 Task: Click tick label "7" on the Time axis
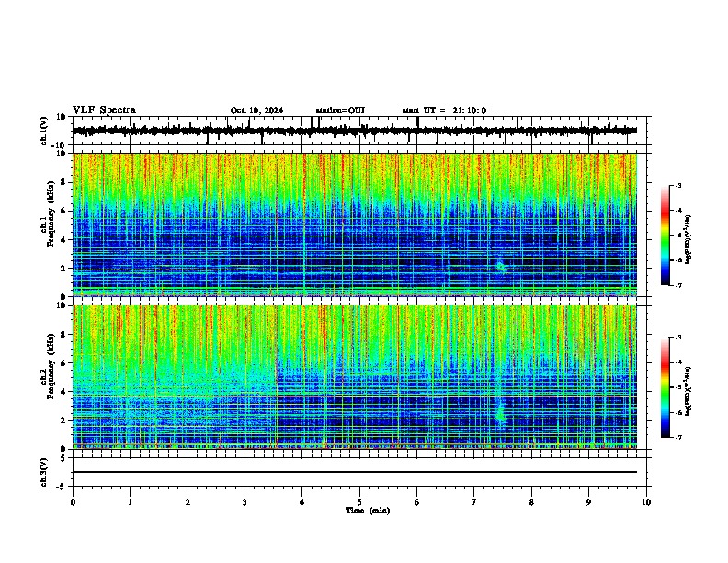click(x=474, y=502)
